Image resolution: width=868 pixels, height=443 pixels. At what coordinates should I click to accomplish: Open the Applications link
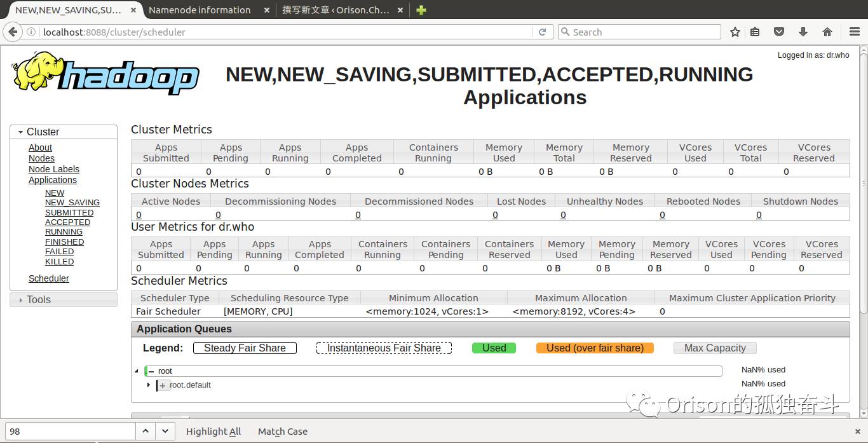coord(53,180)
